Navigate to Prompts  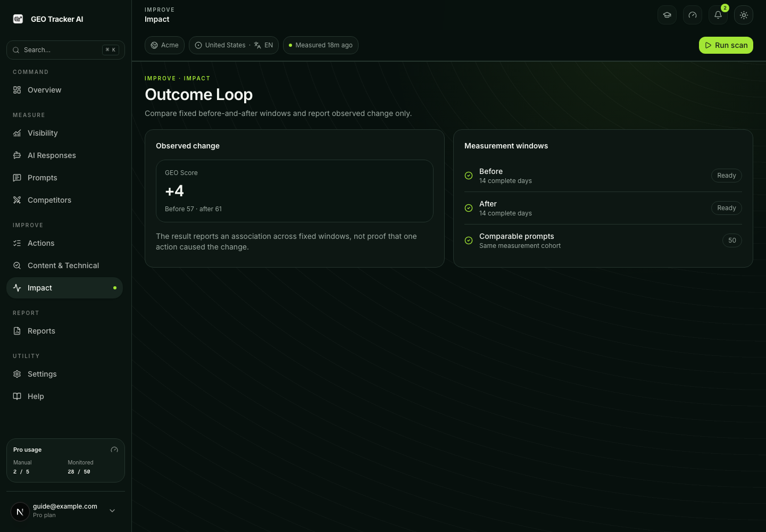(64, 178)
